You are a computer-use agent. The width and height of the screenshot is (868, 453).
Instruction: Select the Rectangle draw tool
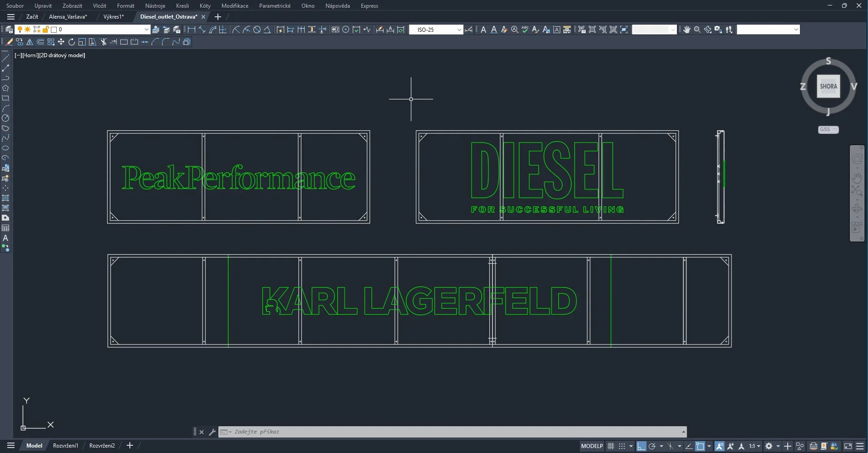click(x=5, y=98)
